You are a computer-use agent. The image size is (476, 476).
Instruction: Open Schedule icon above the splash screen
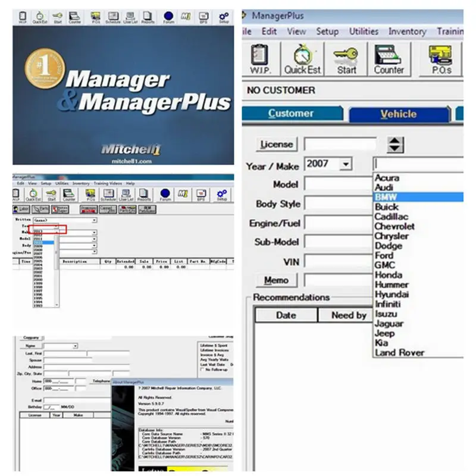tap(113, 18)
